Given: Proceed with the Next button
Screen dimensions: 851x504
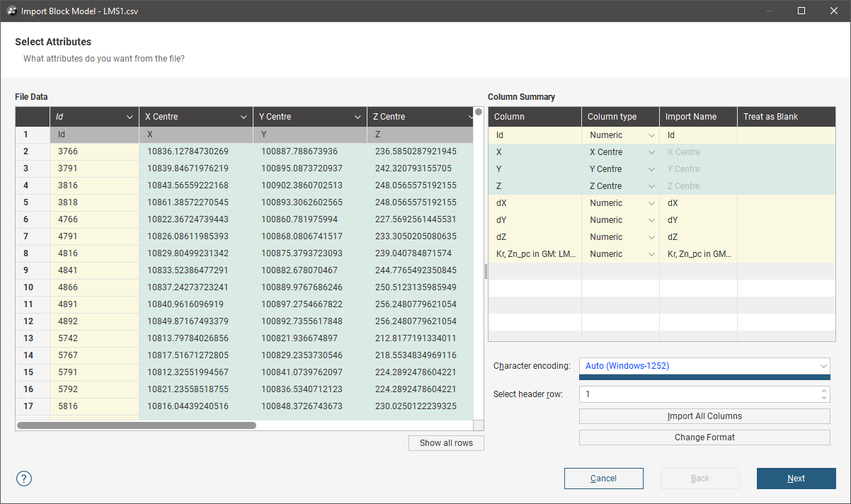Looking at the screenshot, I should (796, 479).
